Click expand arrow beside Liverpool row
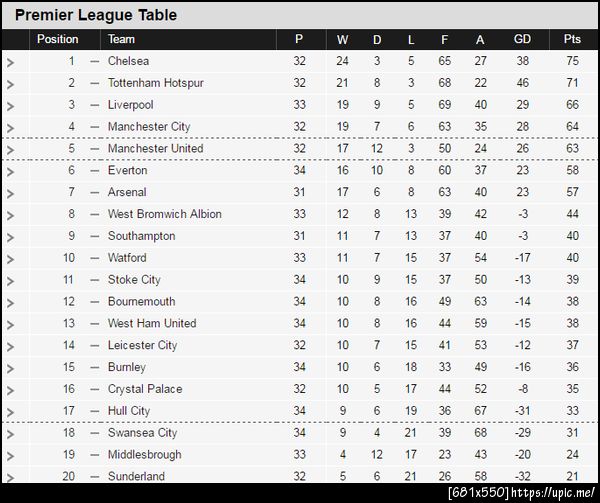This screenshot has height=503, width=600. coord(11,106)
